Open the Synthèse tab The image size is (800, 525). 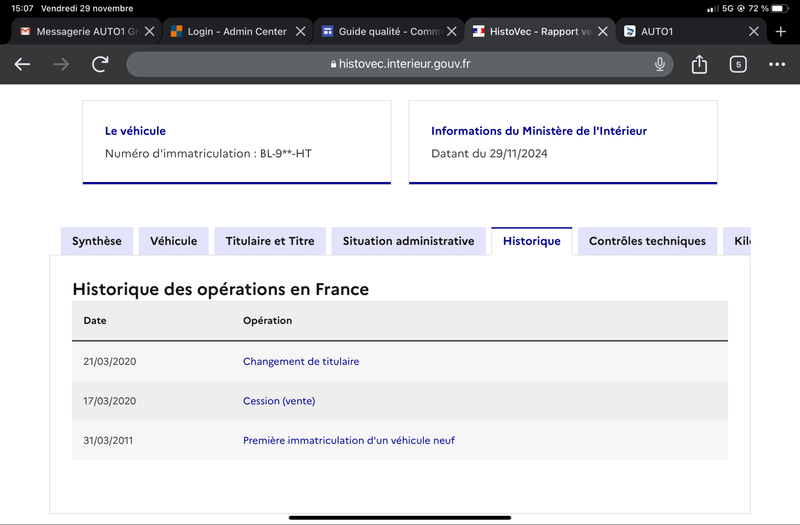[x=96, y=241]
